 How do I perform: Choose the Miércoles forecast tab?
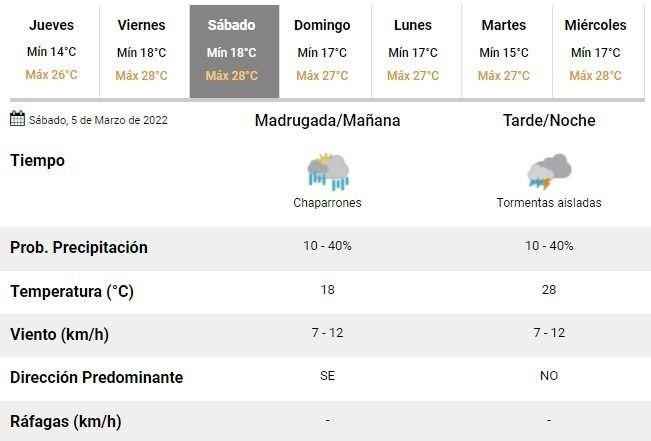pos(595,50)
